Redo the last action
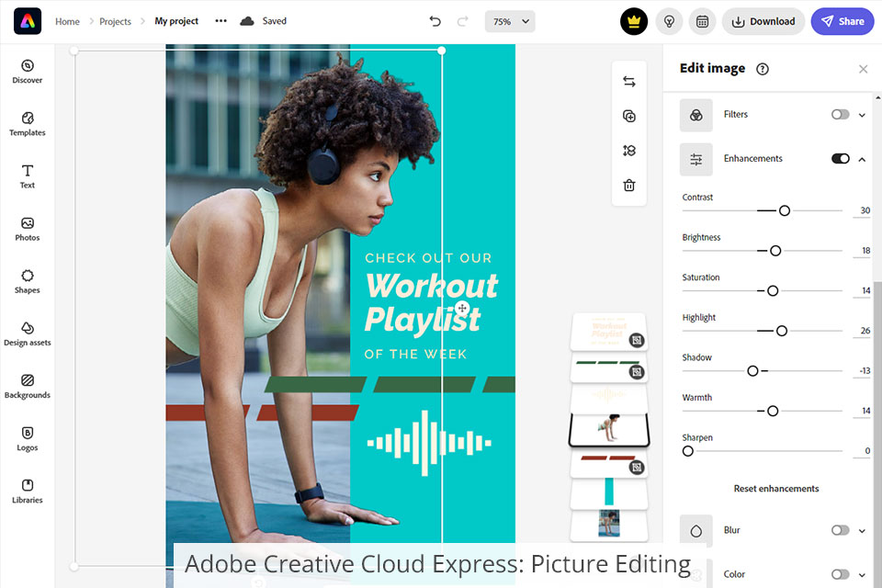 (x=462, y=21)
